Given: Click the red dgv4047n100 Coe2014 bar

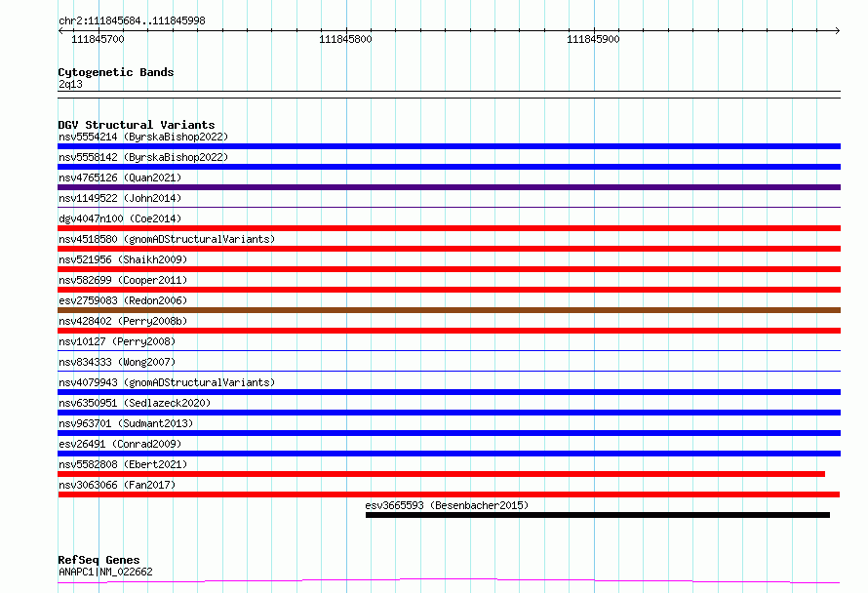Looking at the screenshot, I should click(x=449, y=228).
